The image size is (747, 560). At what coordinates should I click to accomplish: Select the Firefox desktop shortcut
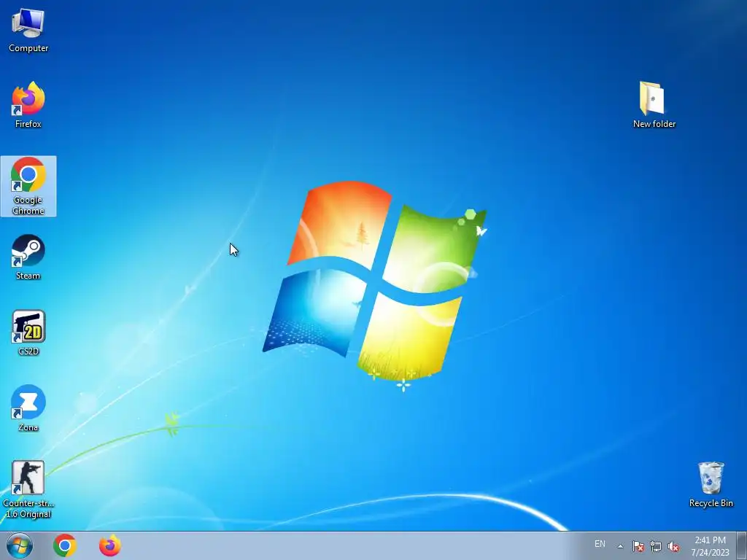point(28,105)
